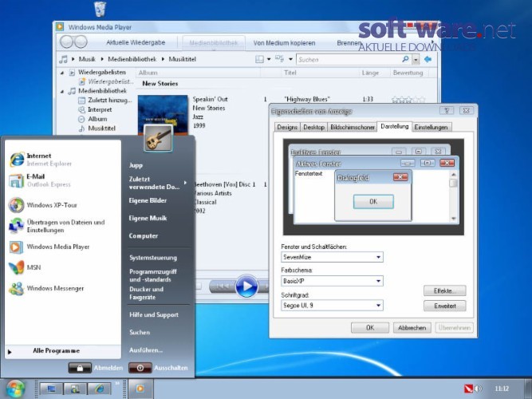This screenshot has height=399, width=532.
Task: Open Systemsteuerung from Start menu
Action: pyautogui.click(x=153, y=258)
